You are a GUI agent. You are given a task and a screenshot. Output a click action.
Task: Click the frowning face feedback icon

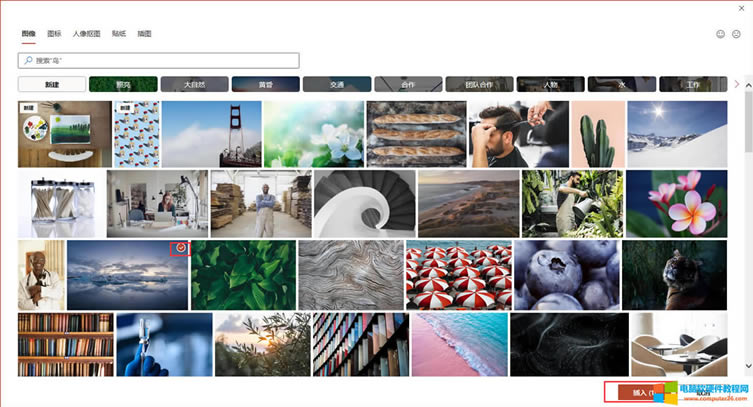(736, 34)
